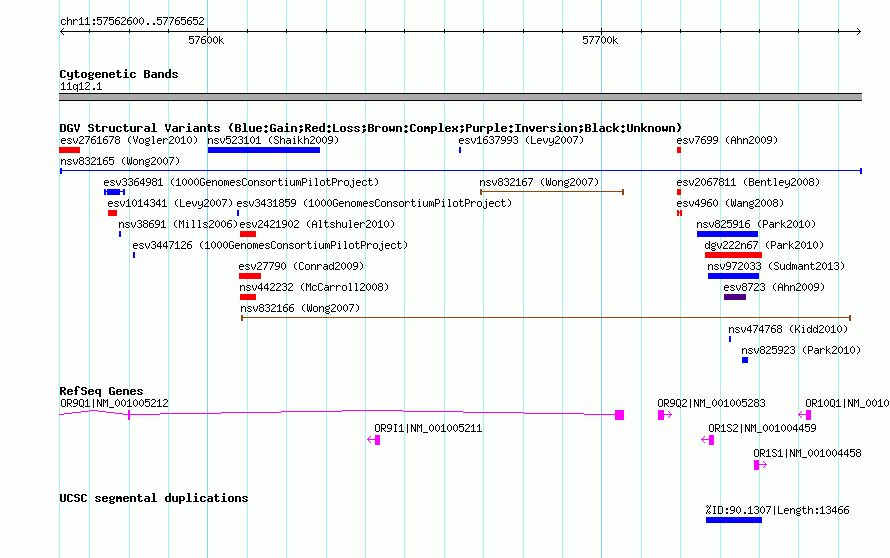
Task: Select the red esv2761678 loss bar
Action: (x=69, y=150)
